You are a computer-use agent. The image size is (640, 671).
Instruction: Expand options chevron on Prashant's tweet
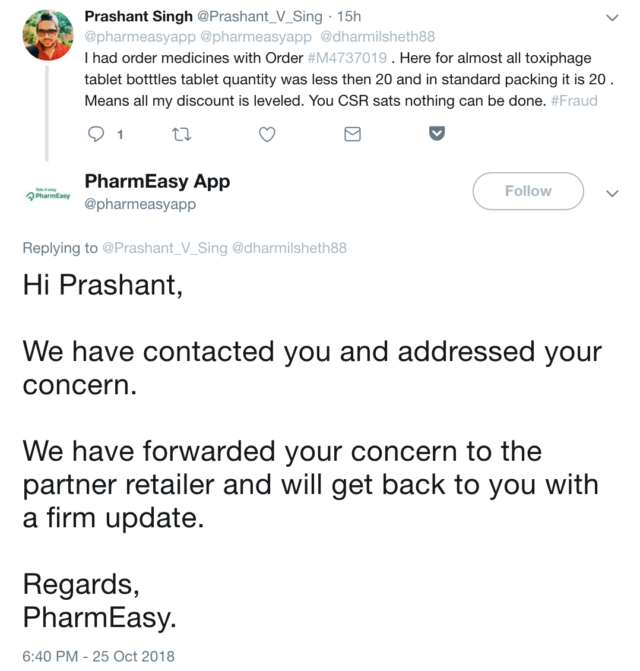613,17
